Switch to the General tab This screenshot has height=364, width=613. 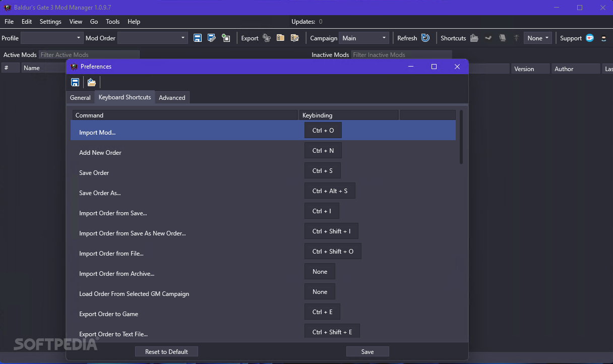pyautogui.click(x=80, y=98)
